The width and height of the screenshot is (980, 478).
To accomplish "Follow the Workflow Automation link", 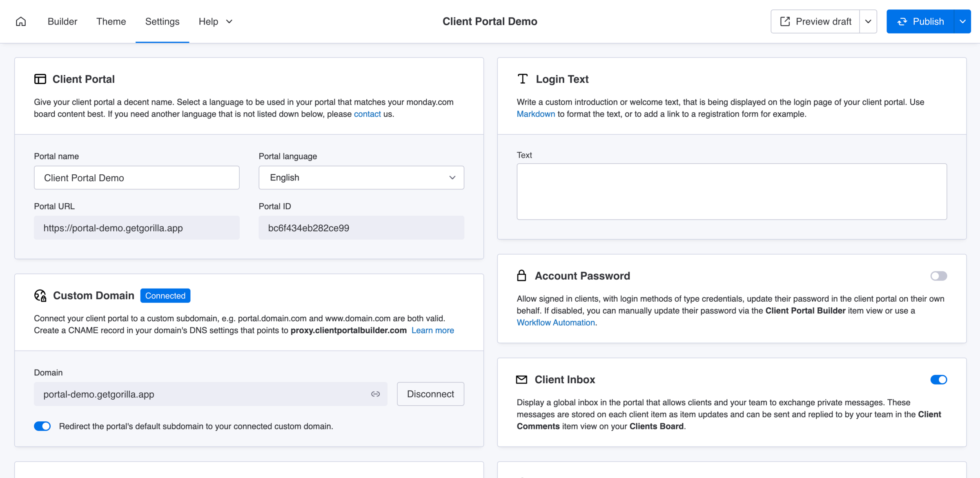I will 555,322.
